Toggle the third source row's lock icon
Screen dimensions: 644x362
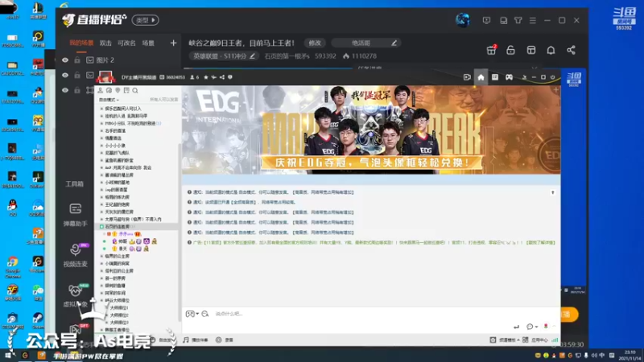click(x=77, y=90)
